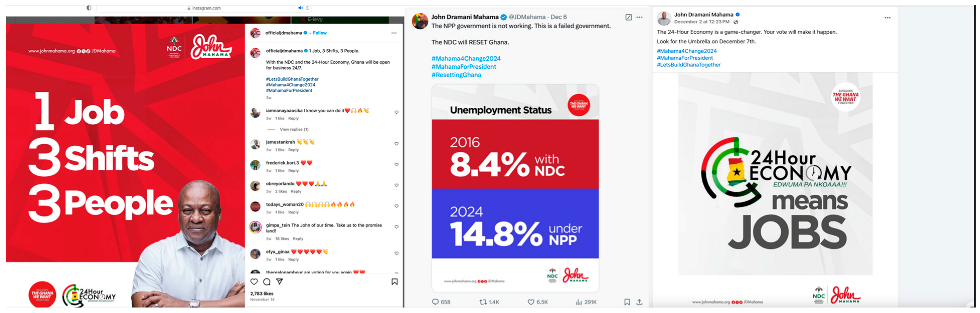Open the Unemployment Status tweet image
The height and width of the screenshot is (313, 980).
pos(515,188)
